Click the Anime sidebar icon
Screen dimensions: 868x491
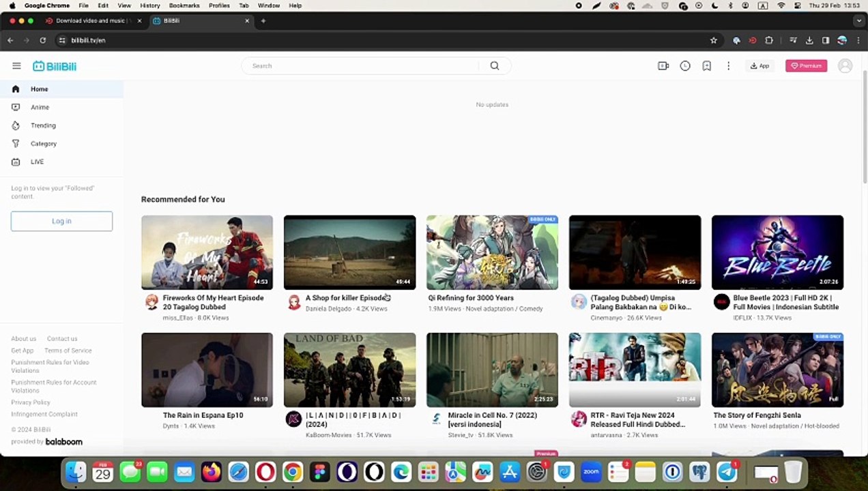click(16, 107)
